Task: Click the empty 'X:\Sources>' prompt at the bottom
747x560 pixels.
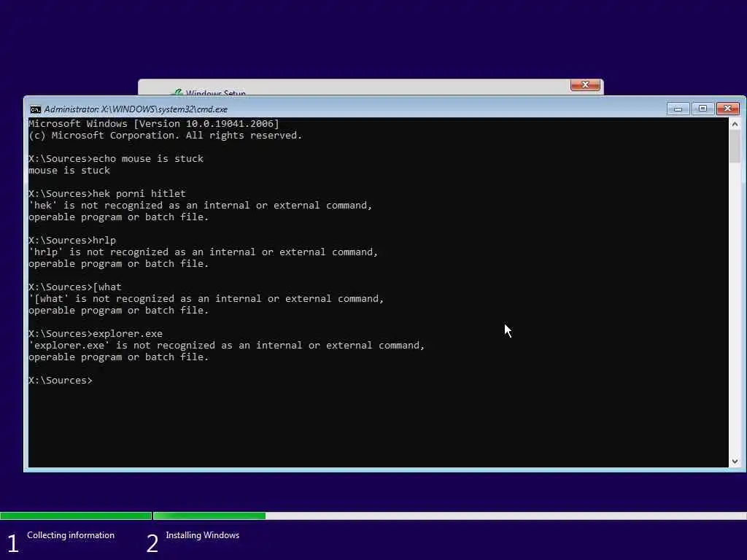Action: [61, 381]
